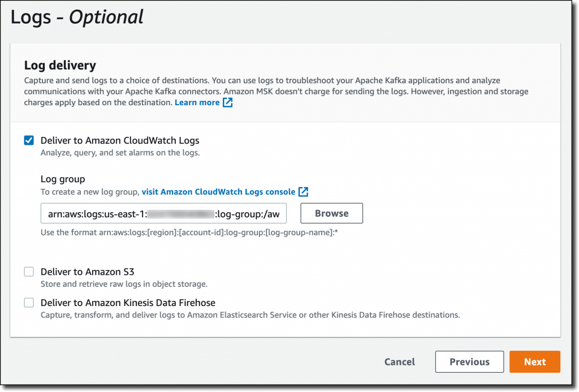Click the Deliver to Amazon CloudWatch Logs label
This screenshot has height=392, width=579.
pyautogui.click(x=120, y=140)
